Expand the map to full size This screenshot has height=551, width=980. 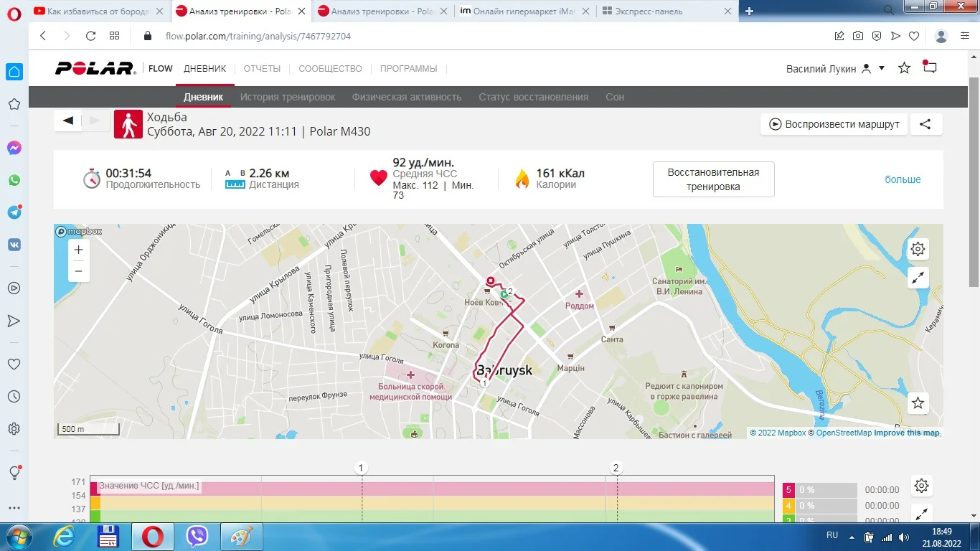click(918, 278)
